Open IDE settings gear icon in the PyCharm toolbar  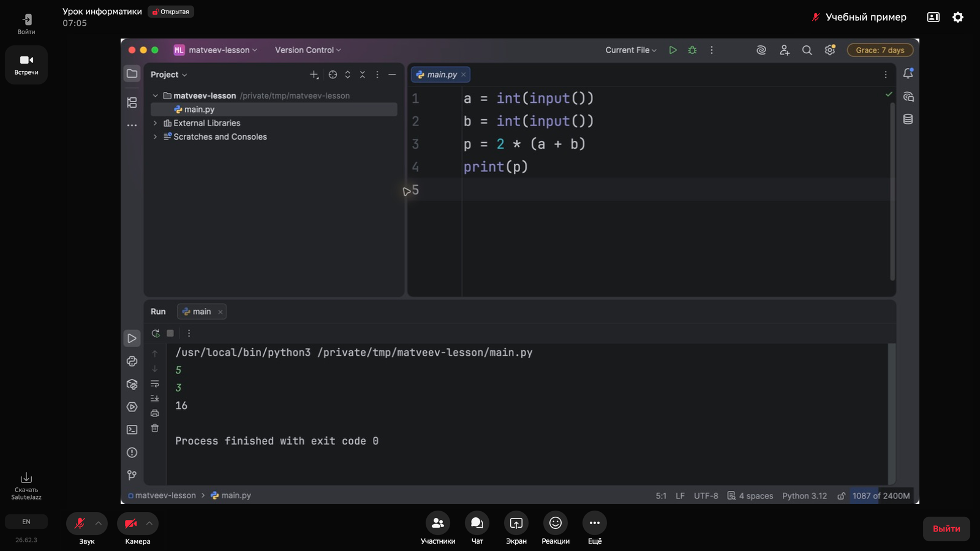830,50
